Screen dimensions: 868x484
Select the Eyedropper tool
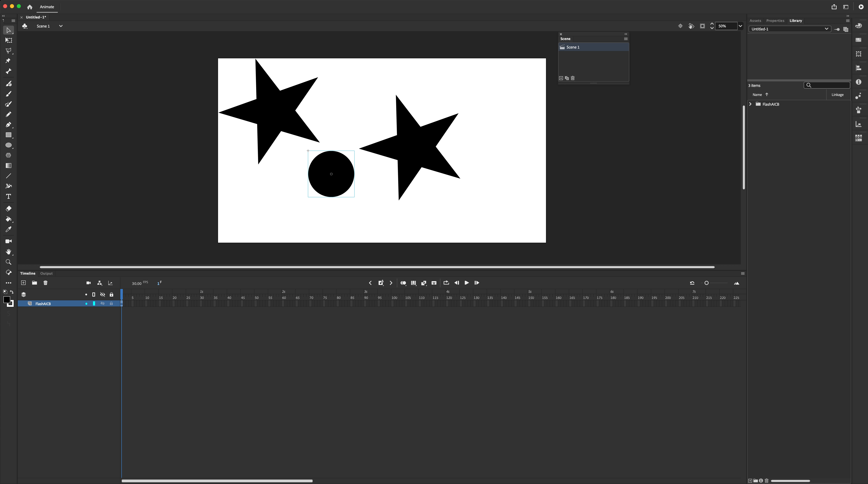[8, 230]
